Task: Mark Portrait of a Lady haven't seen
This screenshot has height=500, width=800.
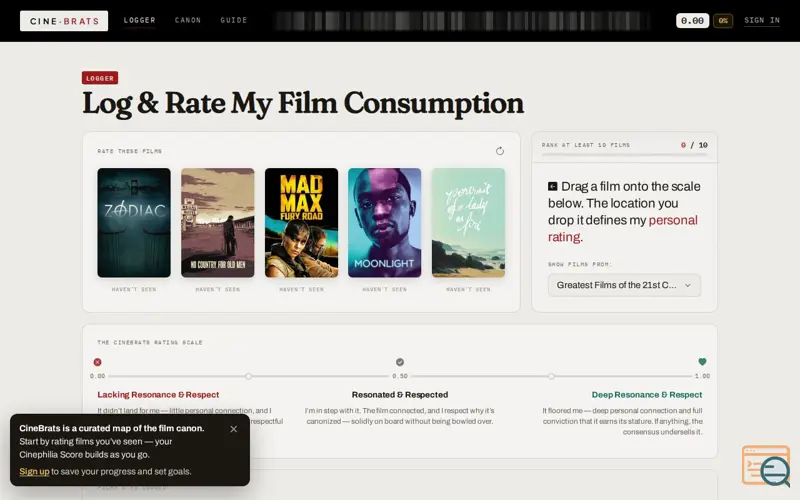Action: (468, 289)
